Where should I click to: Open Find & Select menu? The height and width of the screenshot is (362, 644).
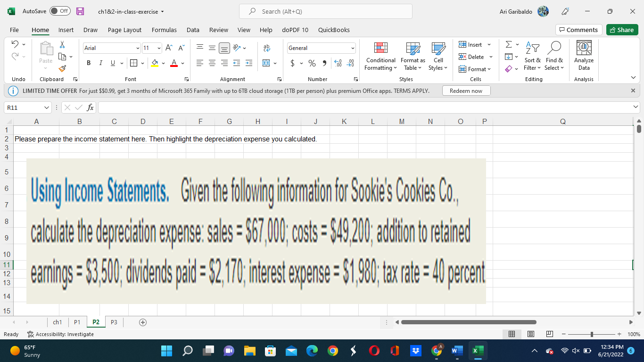(x=554, y=56)
